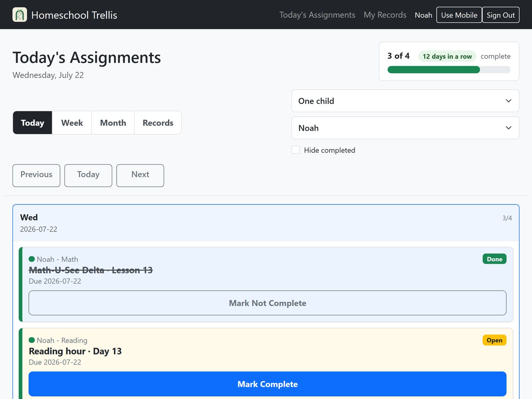The width and height of the screenshot is (532, 399).
Task: Click the Open status badge
Action: click(x=494, y=340)
